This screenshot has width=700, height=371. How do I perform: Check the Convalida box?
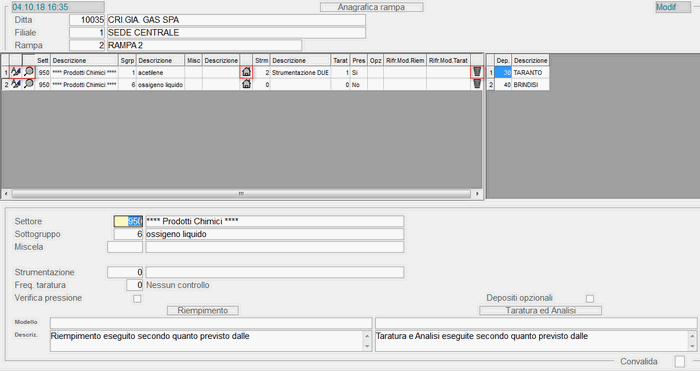tap(679, 361)
